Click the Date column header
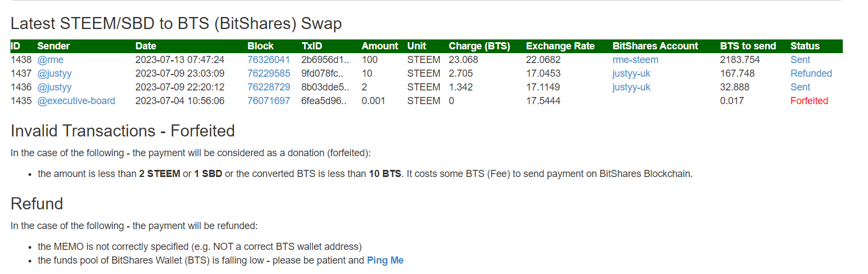The width and height of the screenshot is (868, 274). [146, 46]
